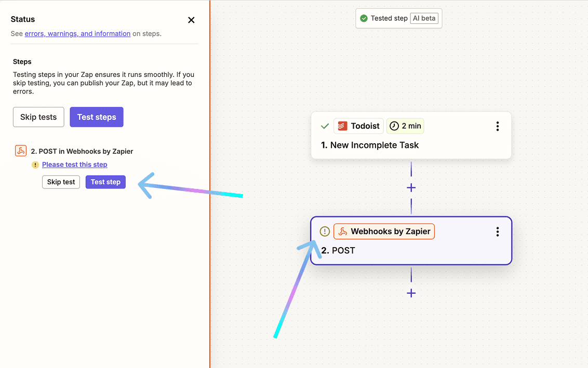Click green checkmark on Todoist step

click(x=325, y=126)
